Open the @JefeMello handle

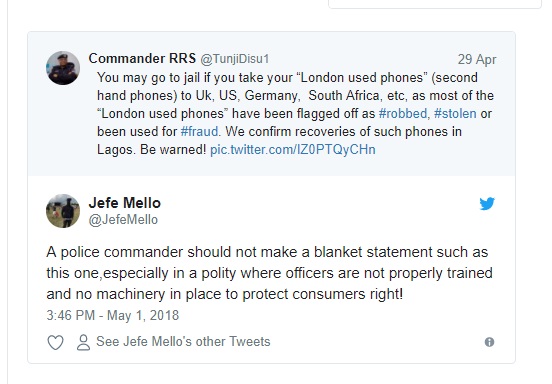pos(123,220)
